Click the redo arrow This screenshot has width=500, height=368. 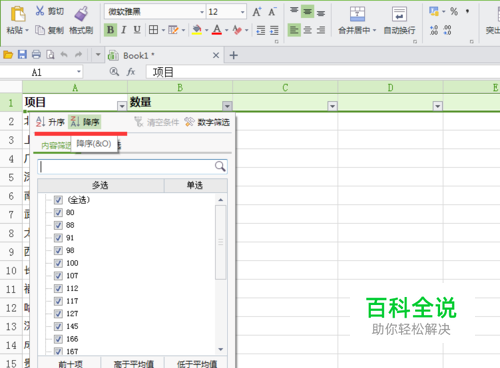coord(78,54)
